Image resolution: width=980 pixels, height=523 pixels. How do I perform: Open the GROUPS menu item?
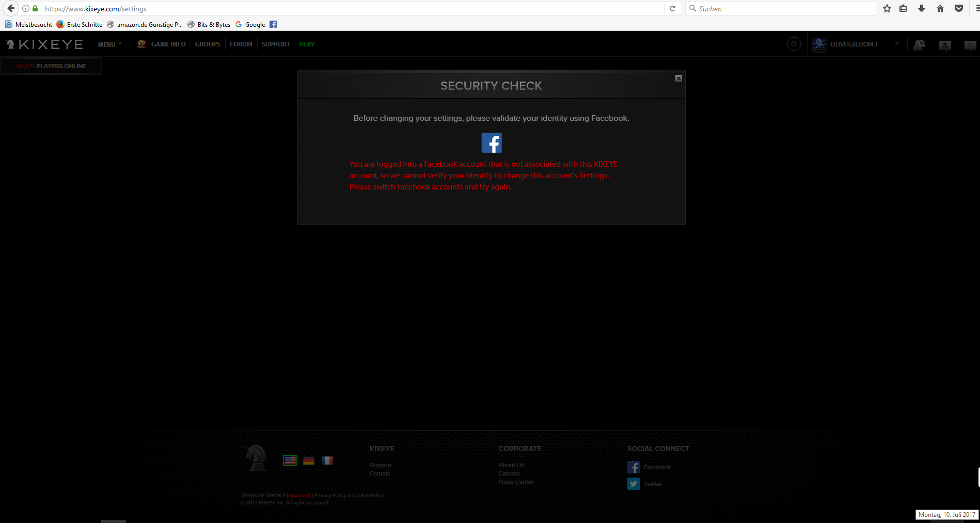point(208,44)
